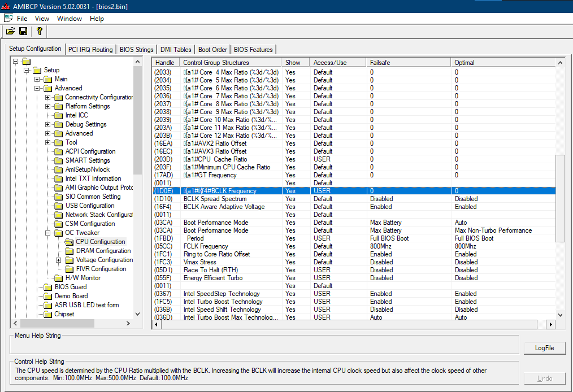The width and height of the screenshot is (573, 392).
Task: Expand the Connectivity Configuration node
Action: click(x=47, y=97)
